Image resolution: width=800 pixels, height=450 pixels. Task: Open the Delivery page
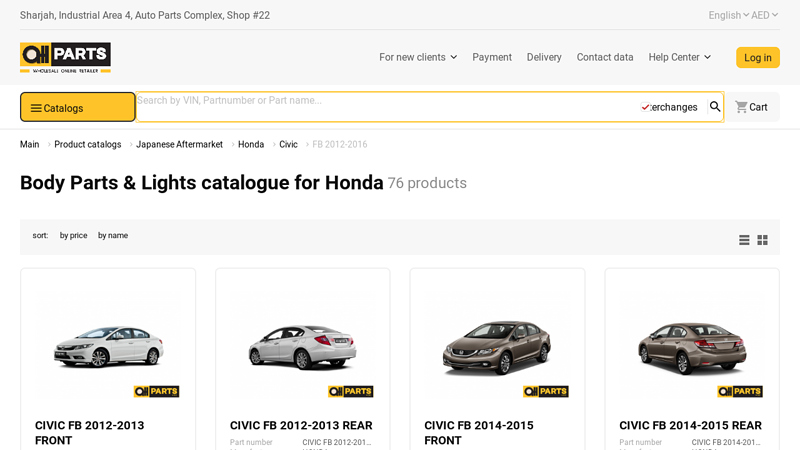pos(544,57)
